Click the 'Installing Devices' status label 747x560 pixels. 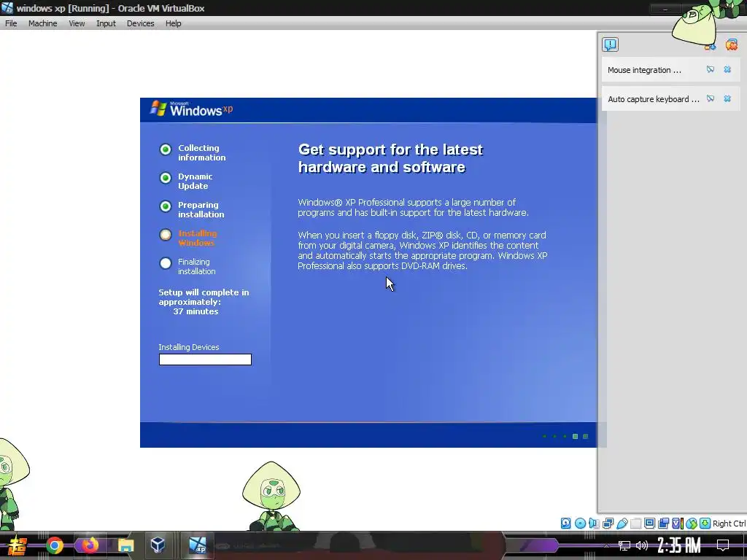click(189, 347)
